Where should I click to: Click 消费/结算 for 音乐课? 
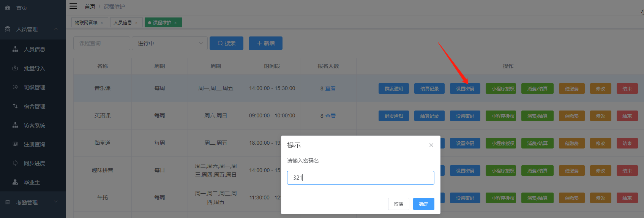pyautogui.click(x=537, y=88)
